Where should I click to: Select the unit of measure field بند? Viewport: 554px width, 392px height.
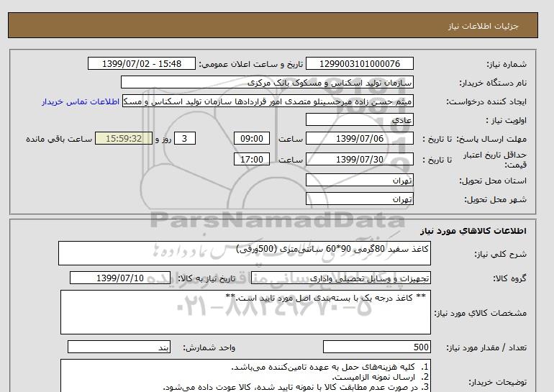tap(119, 347)
